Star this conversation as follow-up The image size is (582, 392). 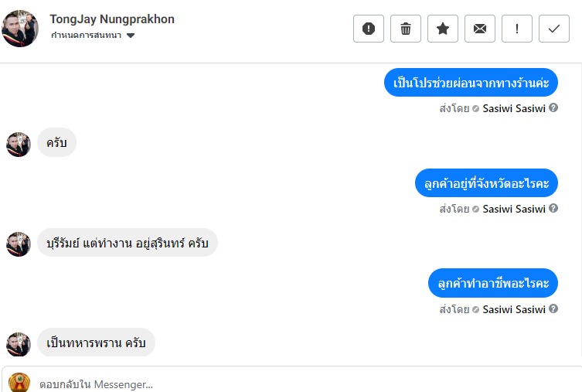click(443, 29)
